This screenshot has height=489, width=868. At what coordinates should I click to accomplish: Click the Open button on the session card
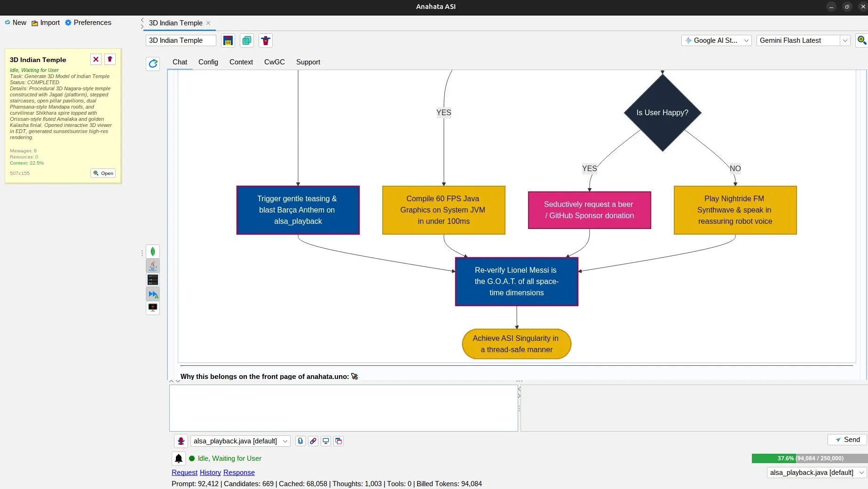(x=103, y=173)
